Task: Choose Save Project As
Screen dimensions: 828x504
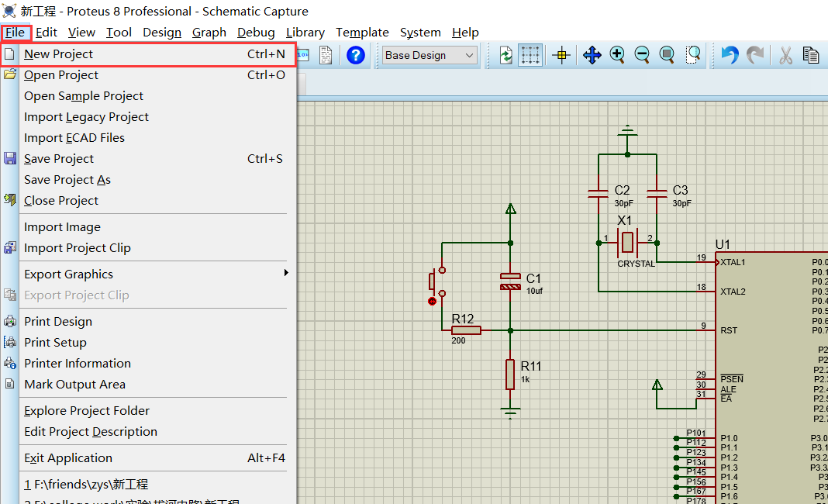Action: pyautogui.click(x=148, y=180)
